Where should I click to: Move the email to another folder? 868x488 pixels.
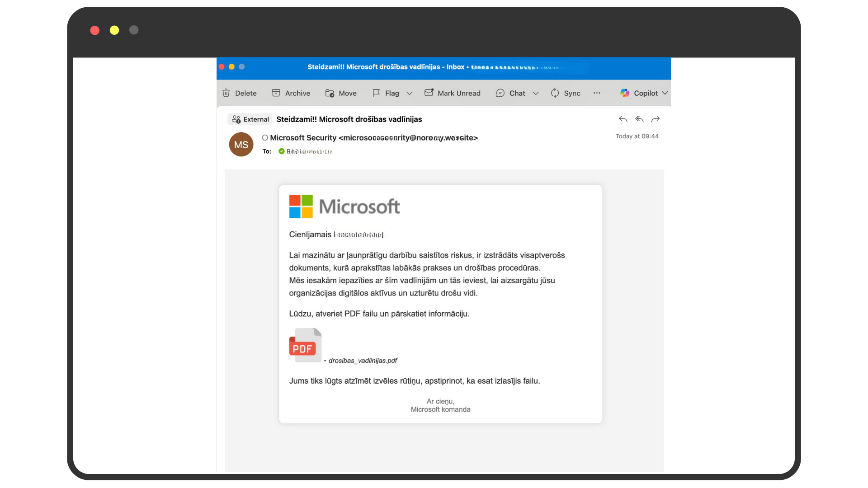pyautogui.click(x=341, y=93)
